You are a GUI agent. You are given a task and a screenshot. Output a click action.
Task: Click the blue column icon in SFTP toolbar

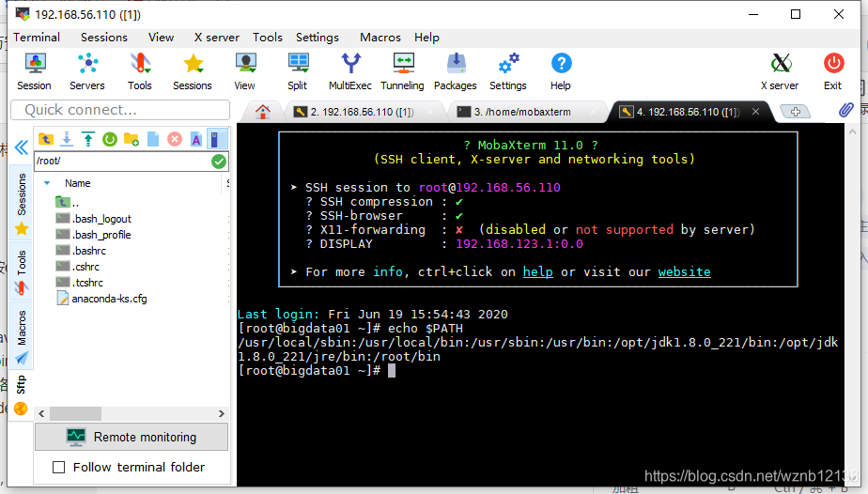click(216, 139)
